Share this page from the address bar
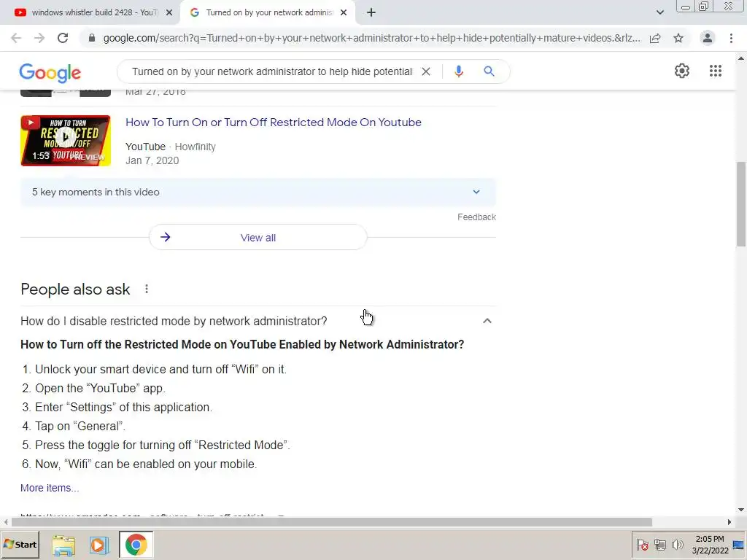Viewport: 747px width, 560px height. (x=655, y=38)
